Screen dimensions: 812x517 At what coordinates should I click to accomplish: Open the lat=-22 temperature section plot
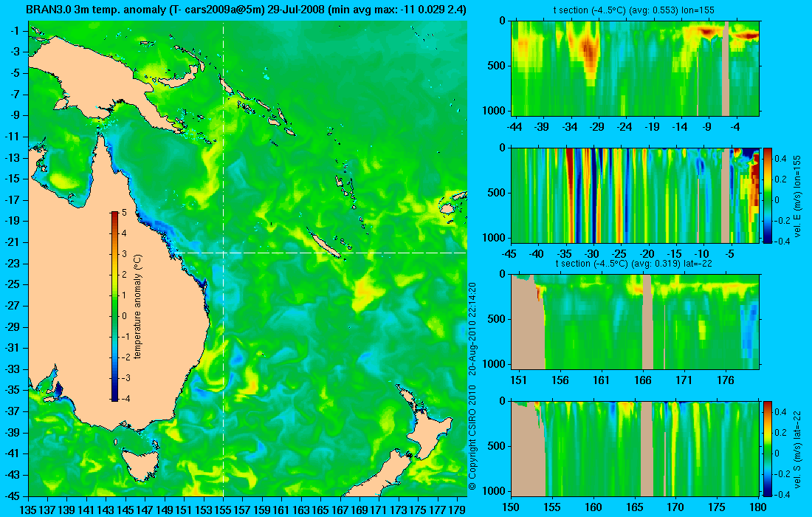point(636,322)
